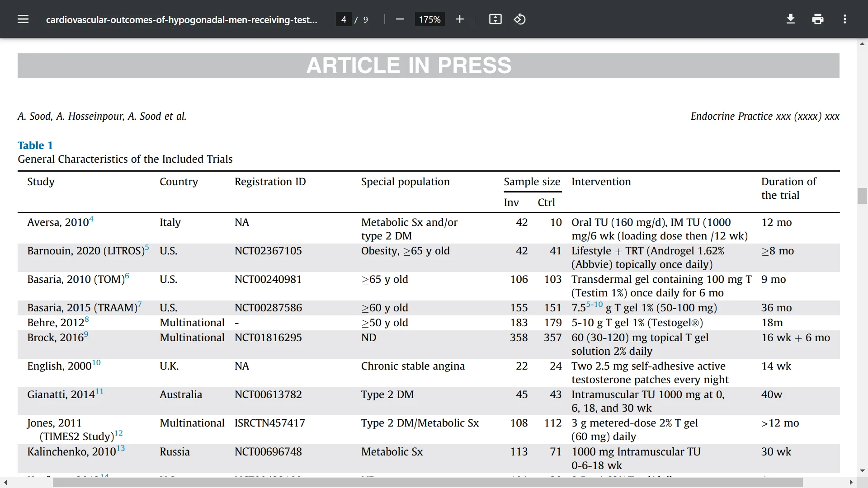The image size is (868, 488).
Task: Open reference 12 after TIMES2 Study
Action: [x=118, y=433]
